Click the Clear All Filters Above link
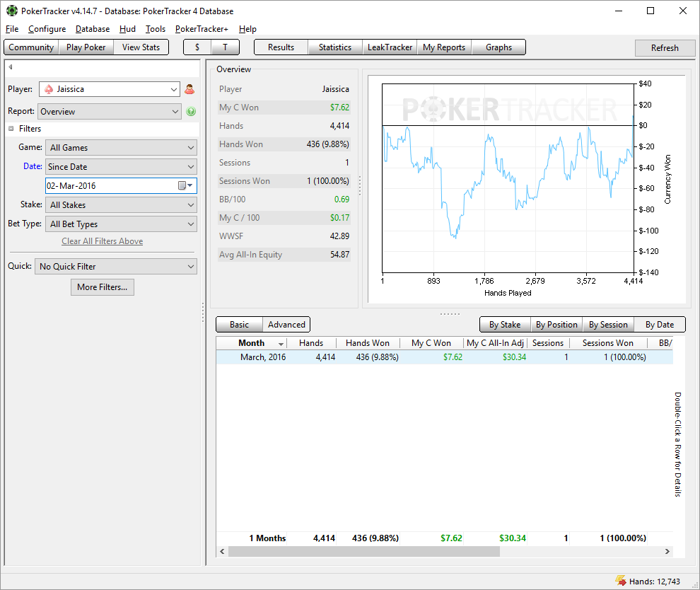700x590 pixels. (x=103, y=241)
